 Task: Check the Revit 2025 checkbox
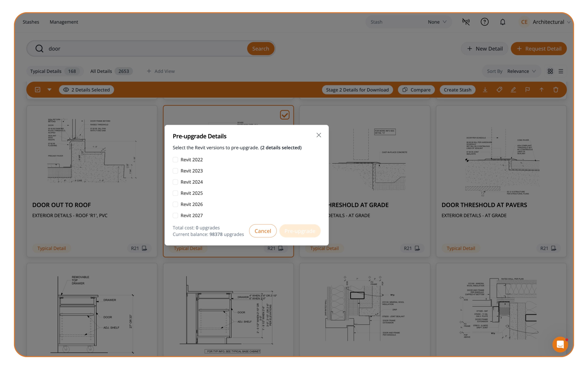(175, 193)
